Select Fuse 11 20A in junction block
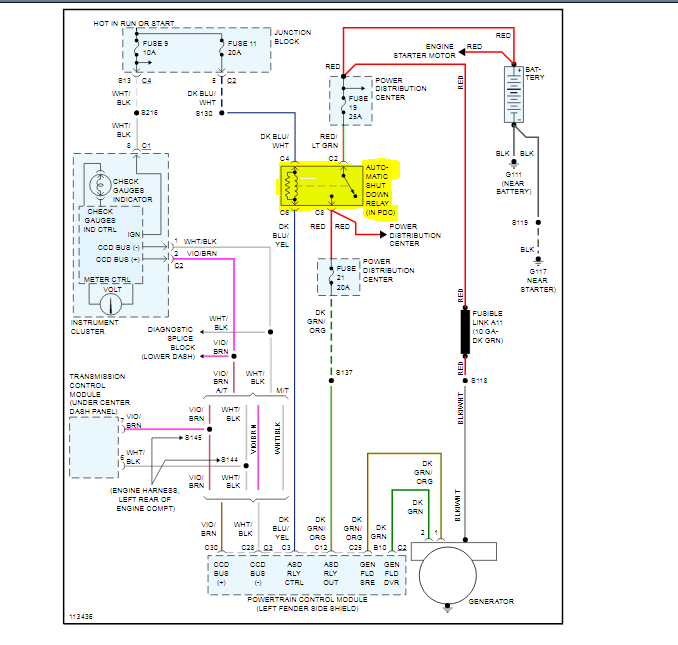 tap(237, 48)
